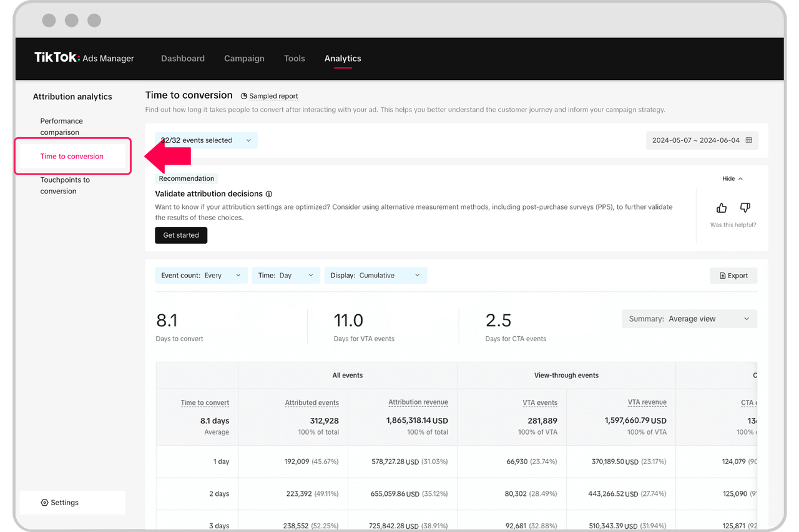Click the calendar icon in date range
The width and height of the screenshot is (799, 532).
(x=748, y=140)
